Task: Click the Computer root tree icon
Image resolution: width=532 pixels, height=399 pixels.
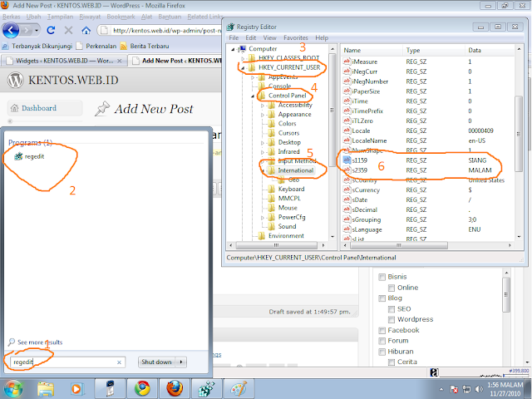Action: point(242,49)
